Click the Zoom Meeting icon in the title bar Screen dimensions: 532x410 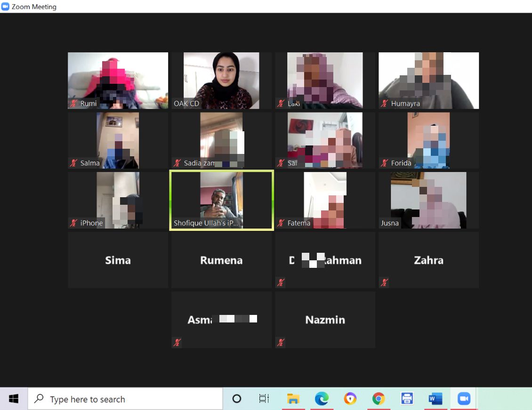5,7
